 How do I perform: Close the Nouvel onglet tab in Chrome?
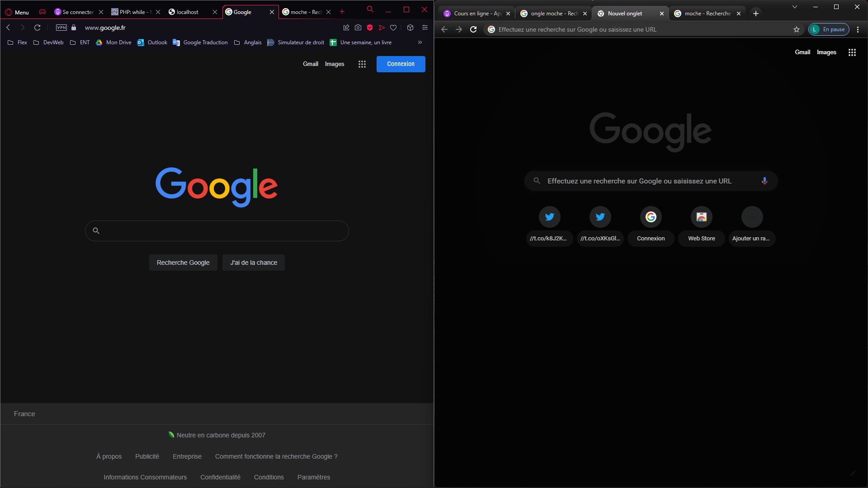coord(662,14)
